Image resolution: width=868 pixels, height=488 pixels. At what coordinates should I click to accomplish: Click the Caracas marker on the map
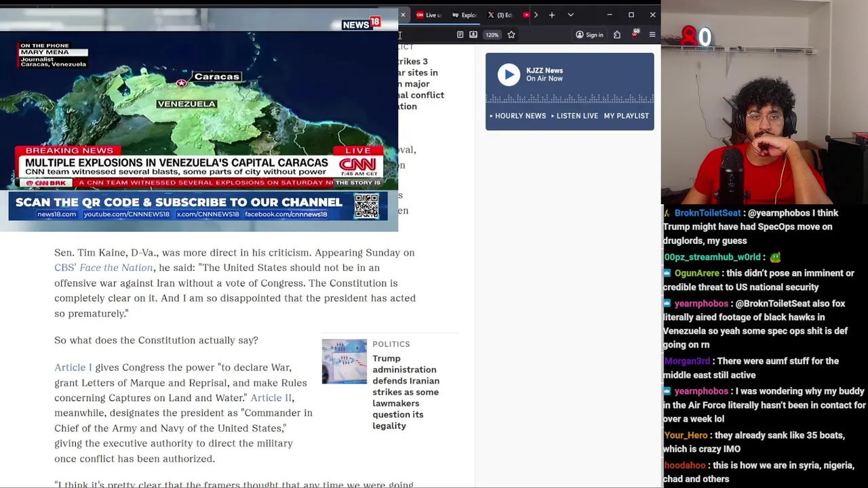[x=182, y=83]
